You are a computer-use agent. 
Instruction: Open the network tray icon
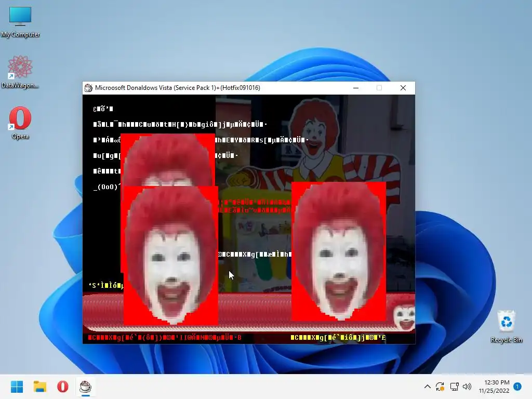(x=454, y=387)
